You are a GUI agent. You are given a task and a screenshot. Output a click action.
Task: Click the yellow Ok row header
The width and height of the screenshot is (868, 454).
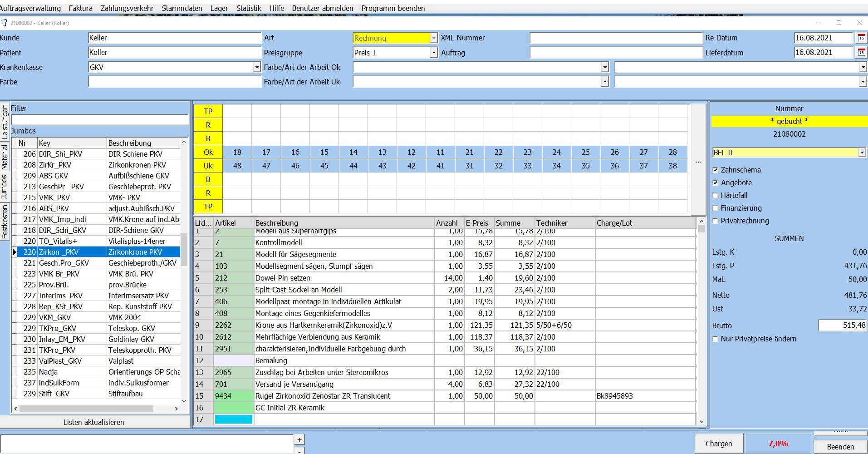click(x=208, y=152)
